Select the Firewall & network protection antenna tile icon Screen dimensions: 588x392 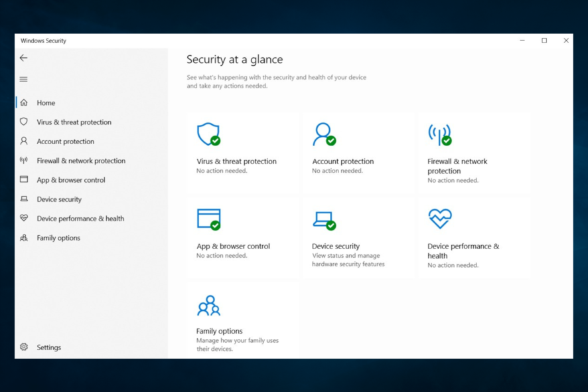pyautogui.click(x=439, y=134)
